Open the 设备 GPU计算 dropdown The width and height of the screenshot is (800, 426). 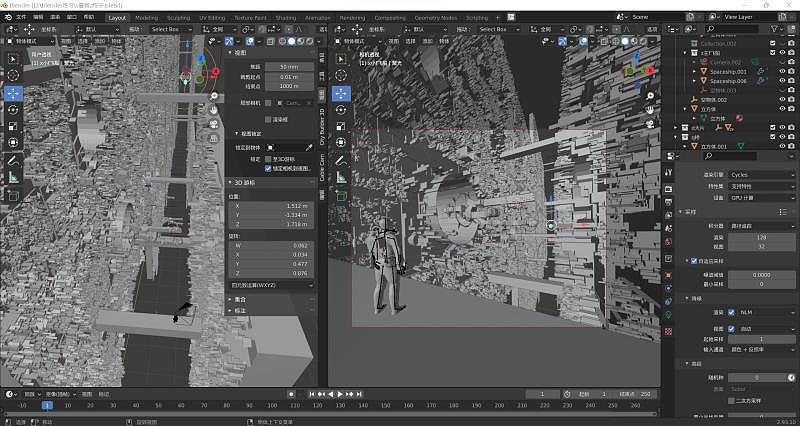[761, 197]
